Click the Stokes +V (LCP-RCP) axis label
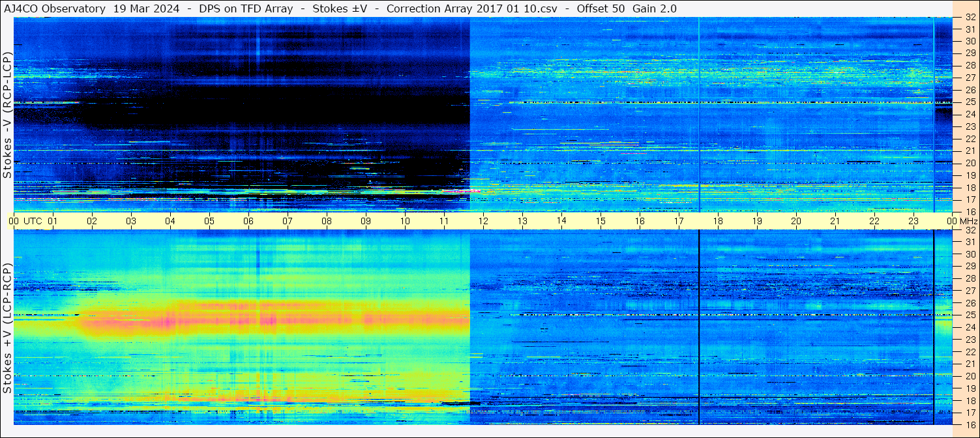The width and height of the screenshot is (980, 438). pos(7,328)
